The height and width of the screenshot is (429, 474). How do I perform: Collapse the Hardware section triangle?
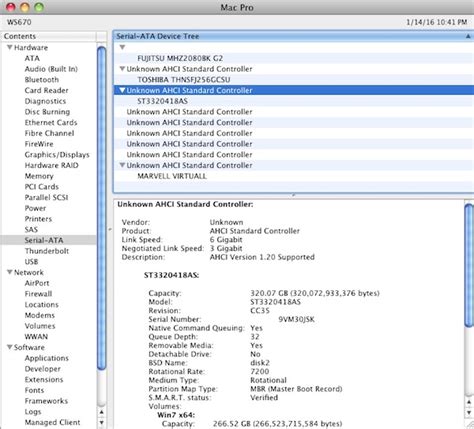pos(10,47)
